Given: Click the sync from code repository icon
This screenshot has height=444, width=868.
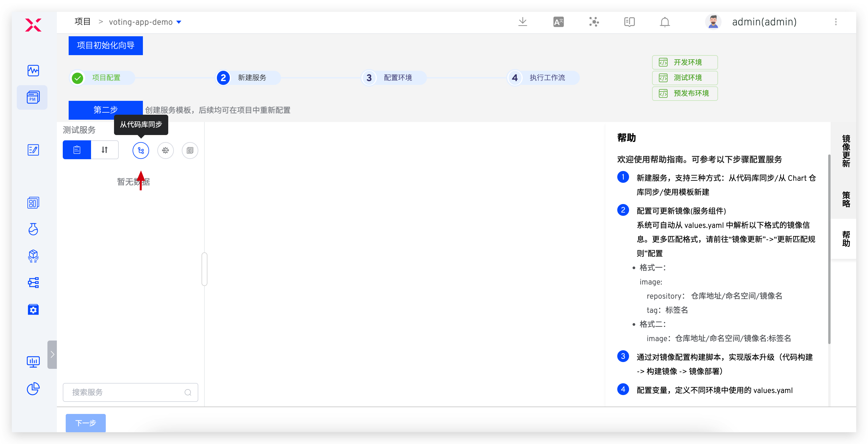Looking at the screenshot, I should tap(141, 150).
